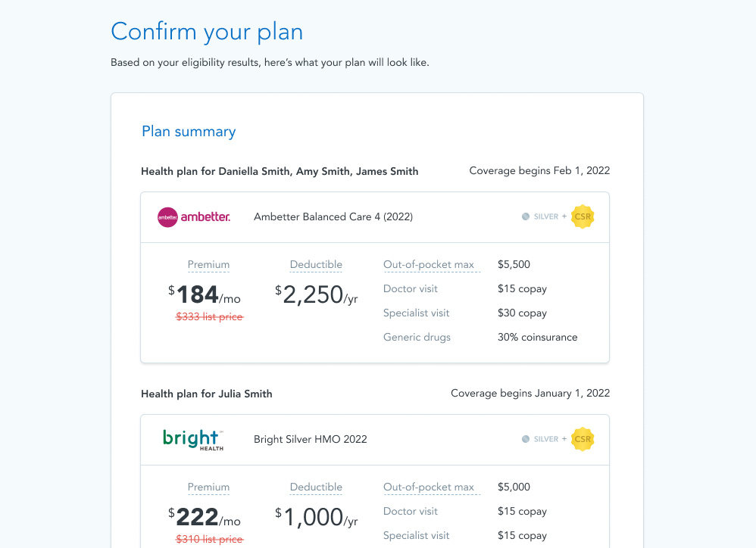Click the Bright Health logo
This screenshot has width=756, height=548.
click(x=192, y=440)
